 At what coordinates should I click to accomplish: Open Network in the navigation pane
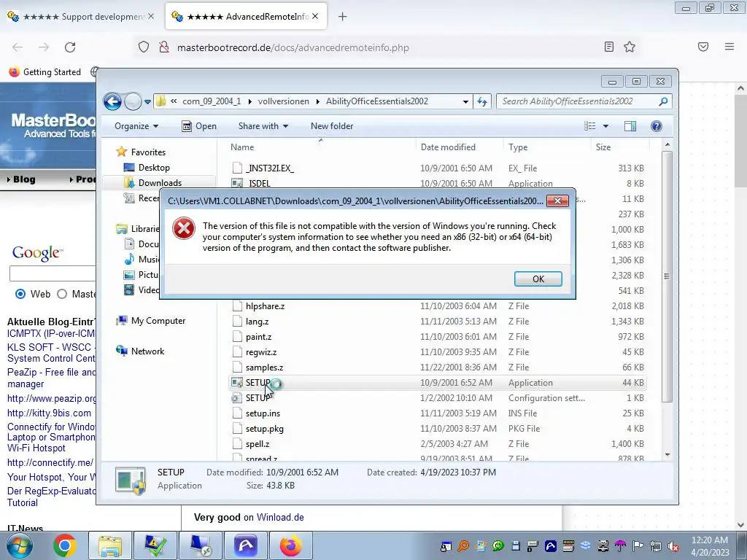click(147, 351)
